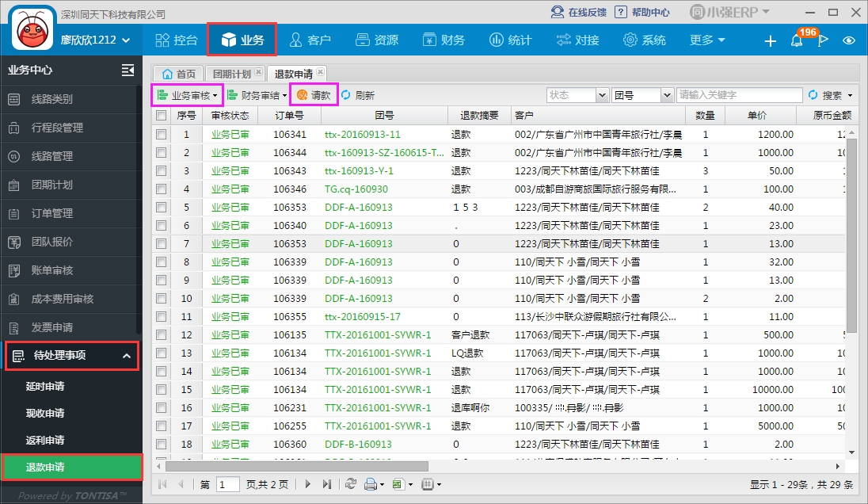This screenshot has height=504, width=868.
Task: Open 团期计划 in the sidebar
Action: pos(70,185)
